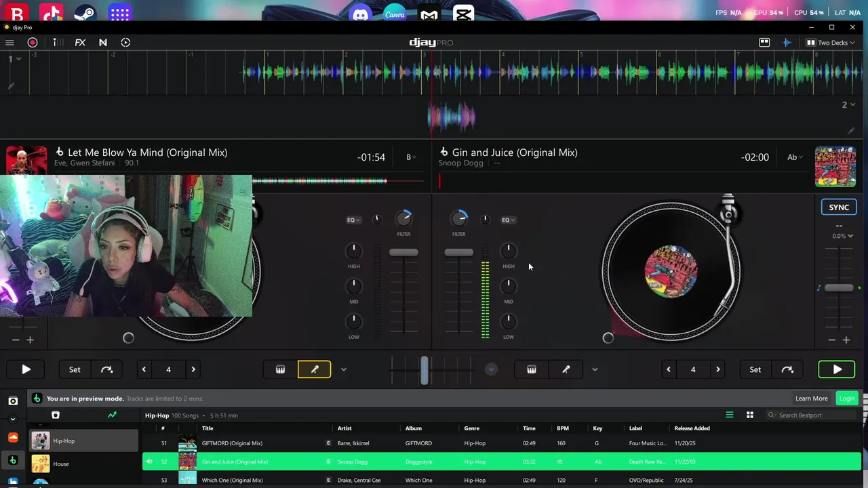The width and height of the screenshot is (868, 488).
Task: Click the left deck HIGH EQ knob
Action: [x=353, y=251]
